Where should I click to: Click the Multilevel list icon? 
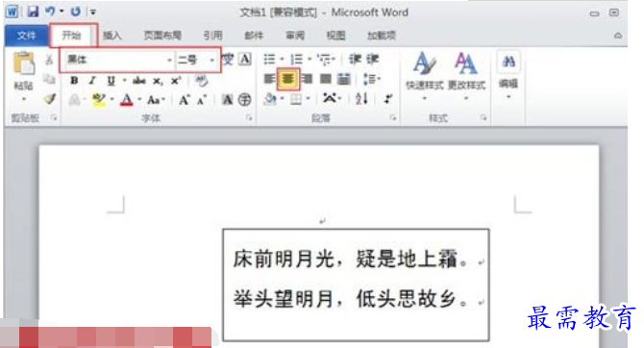[326, 60]
